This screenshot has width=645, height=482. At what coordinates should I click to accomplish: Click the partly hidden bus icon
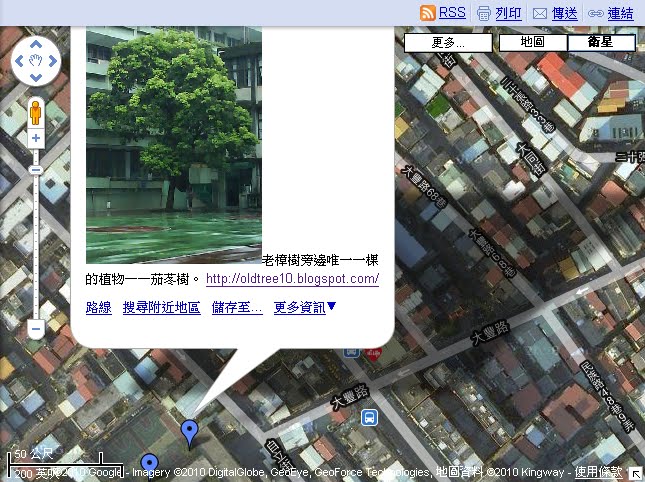pyautogui.click(x=352, y=353)
